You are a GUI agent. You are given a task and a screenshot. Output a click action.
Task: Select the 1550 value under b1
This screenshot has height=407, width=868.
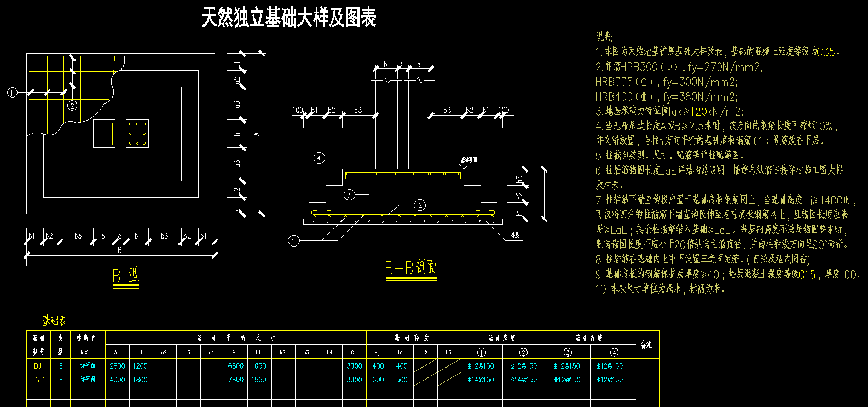[258, 380]
